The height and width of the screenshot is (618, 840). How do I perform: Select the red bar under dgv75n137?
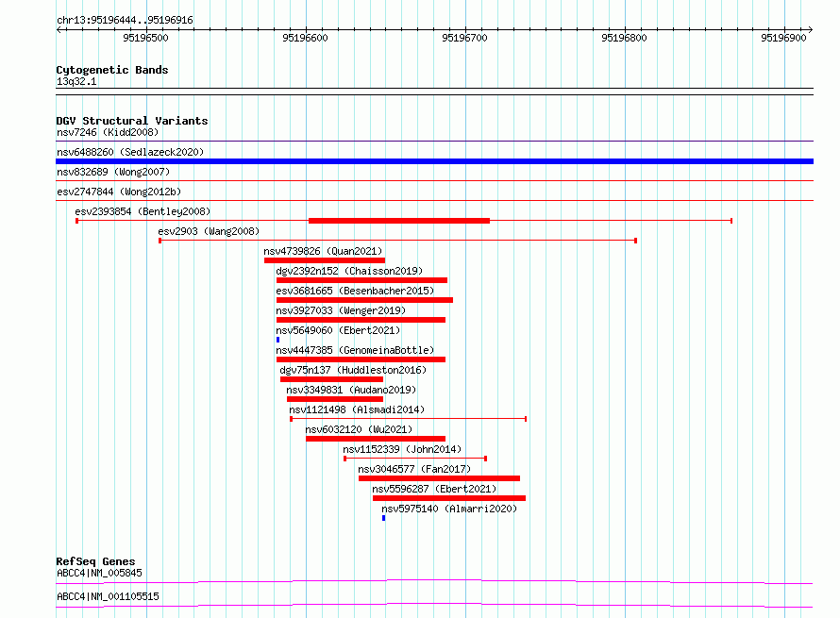pyautogui.click(x=331, y=379)
